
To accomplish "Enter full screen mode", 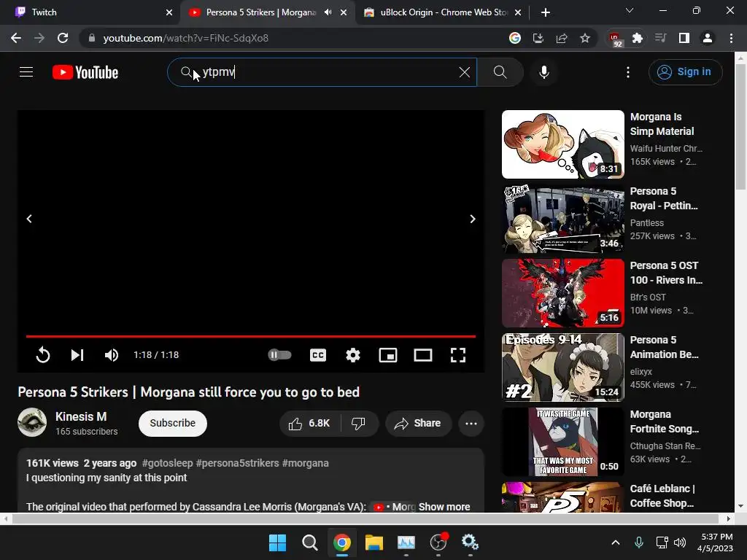I will (458, 355).
